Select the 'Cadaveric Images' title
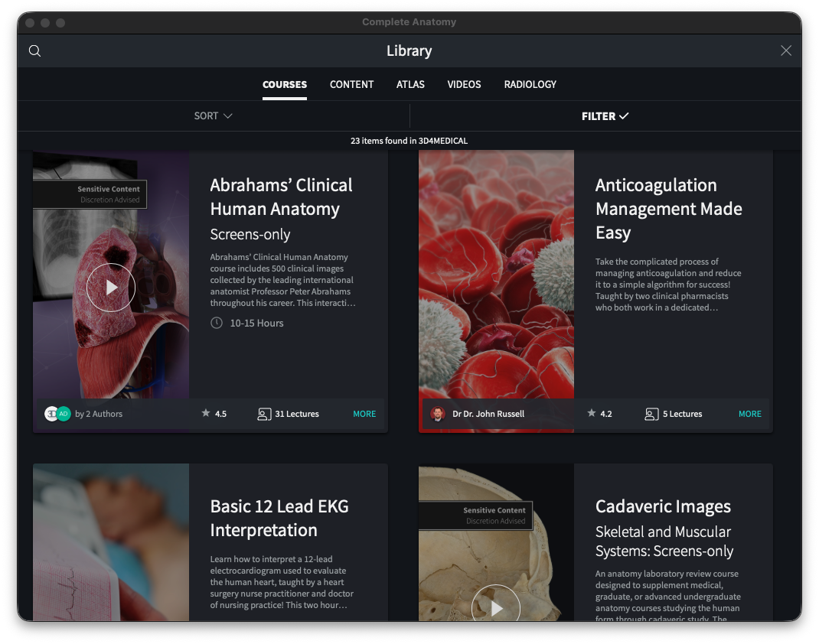Screen dimensions: 819x644 663,506
